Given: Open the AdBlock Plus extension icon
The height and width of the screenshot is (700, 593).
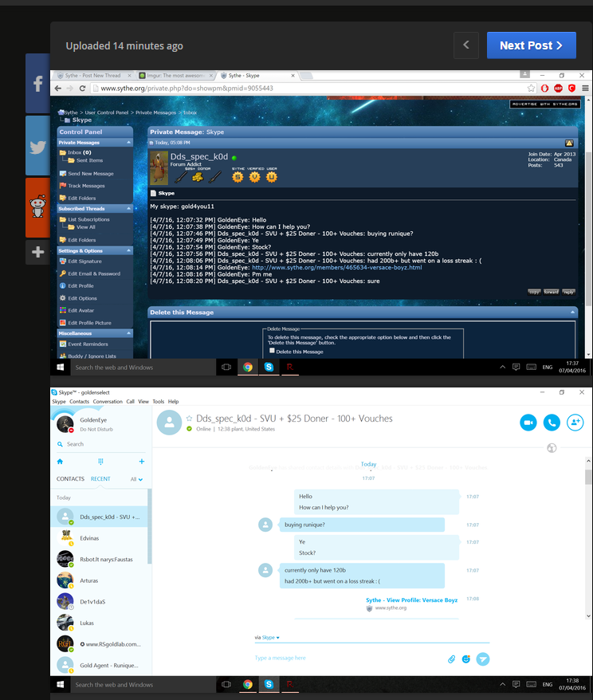Looking at the screenshot, I should (x=558, y=88).
